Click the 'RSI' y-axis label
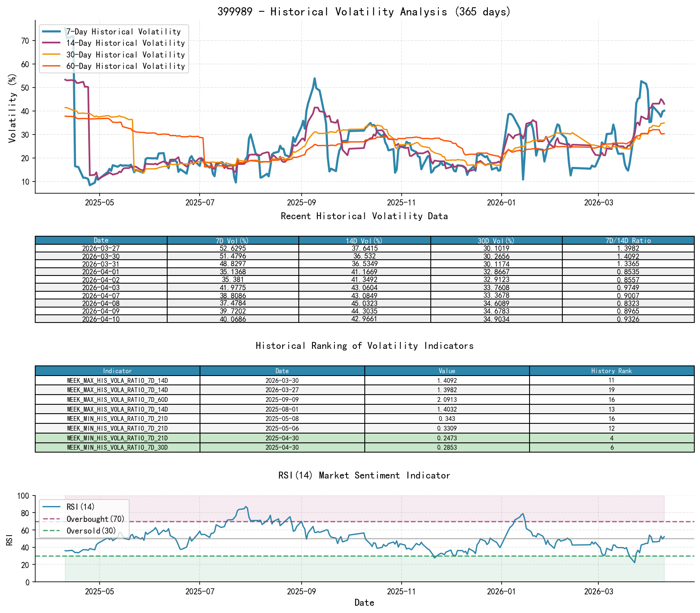 (10, 539)
